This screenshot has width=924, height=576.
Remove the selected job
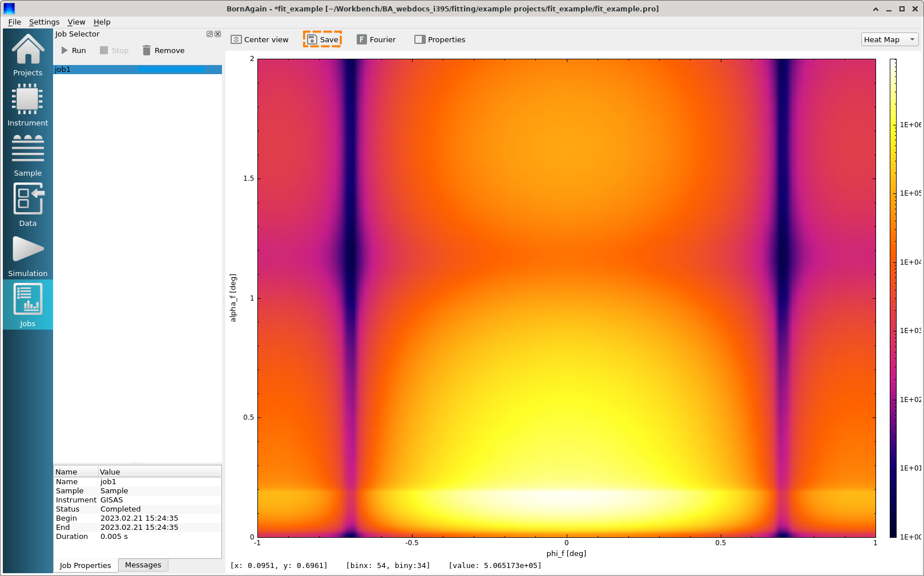[x=163, y=50]
